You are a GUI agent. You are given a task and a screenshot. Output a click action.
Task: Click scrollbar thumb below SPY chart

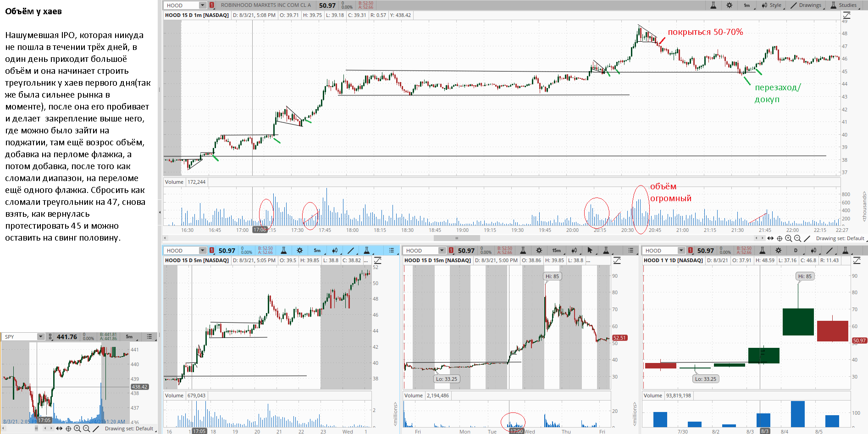(36, 428)
